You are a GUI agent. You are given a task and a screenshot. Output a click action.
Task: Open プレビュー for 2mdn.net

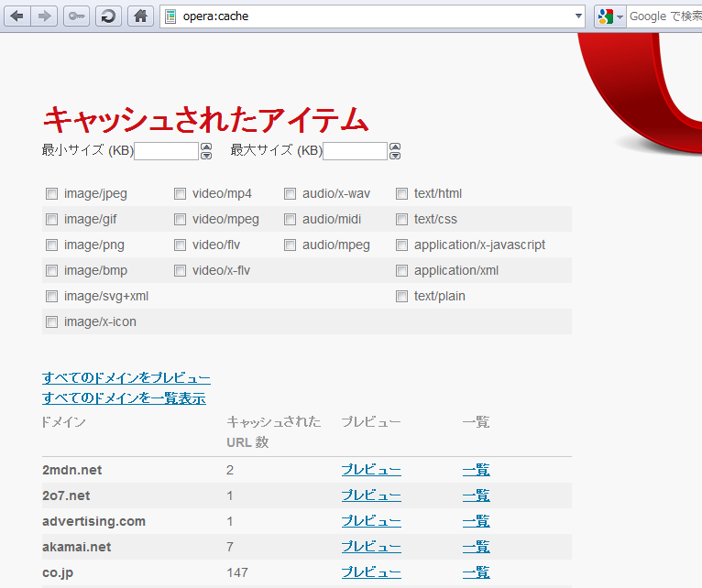[371, 470]
